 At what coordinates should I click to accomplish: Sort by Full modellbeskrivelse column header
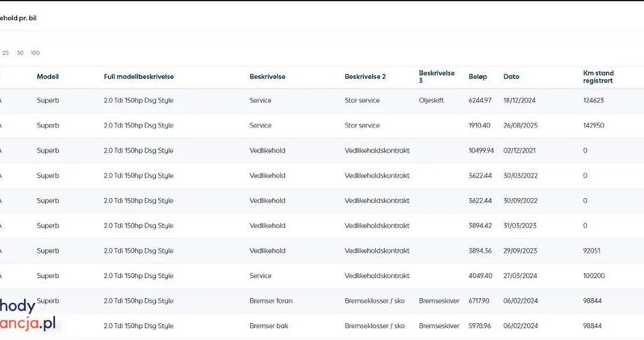139,77
